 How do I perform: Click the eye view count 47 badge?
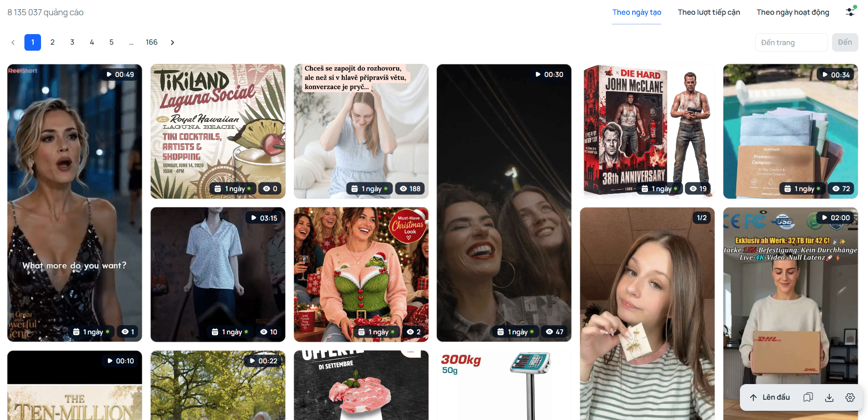pyautogui.click(x=555, y=332)
